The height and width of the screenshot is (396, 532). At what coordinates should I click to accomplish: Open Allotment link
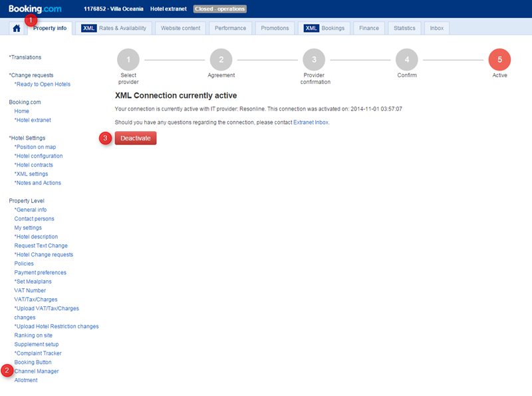26,381
